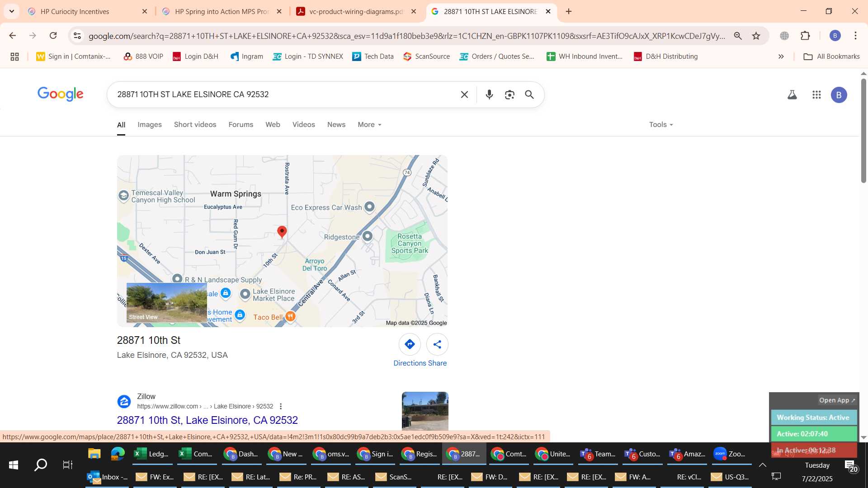Open the tab search dropdown arrow

(12, 11)
